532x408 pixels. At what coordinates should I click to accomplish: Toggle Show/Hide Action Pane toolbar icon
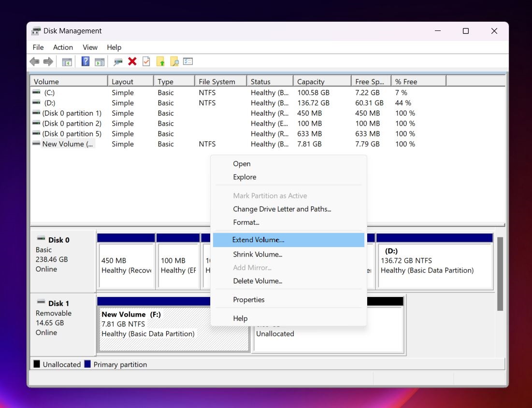(100, 62)
